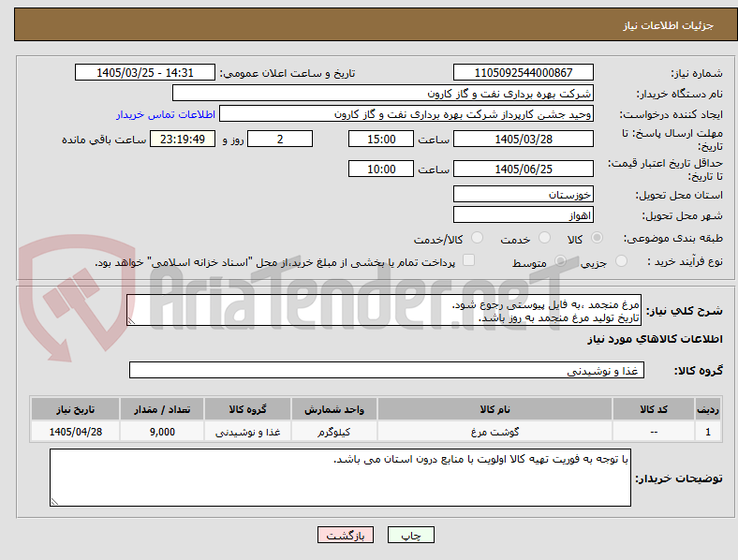Toggle the Islamic treasury payment checkbox

pyautogui.click(x=469, y=260)
